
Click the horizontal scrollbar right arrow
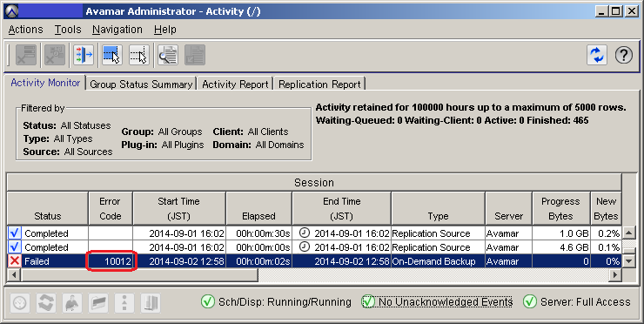[x=614, y=274]
